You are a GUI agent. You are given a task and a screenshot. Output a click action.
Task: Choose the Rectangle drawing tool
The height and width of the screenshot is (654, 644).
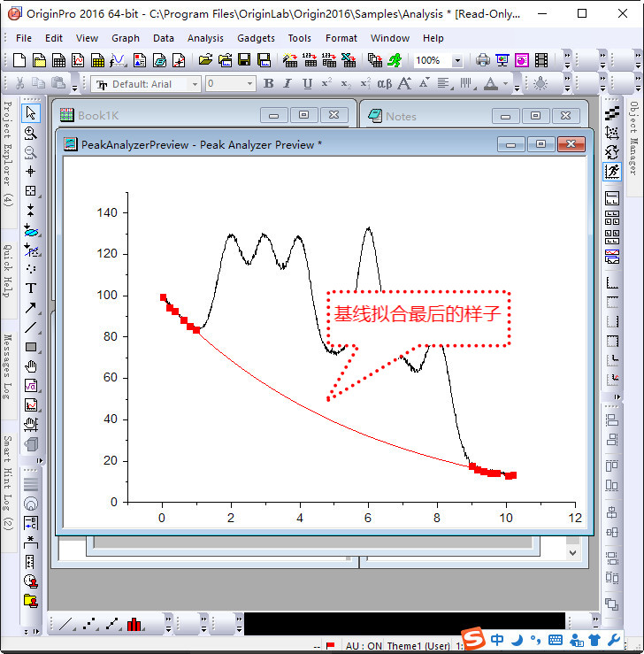tap(31, 346)
